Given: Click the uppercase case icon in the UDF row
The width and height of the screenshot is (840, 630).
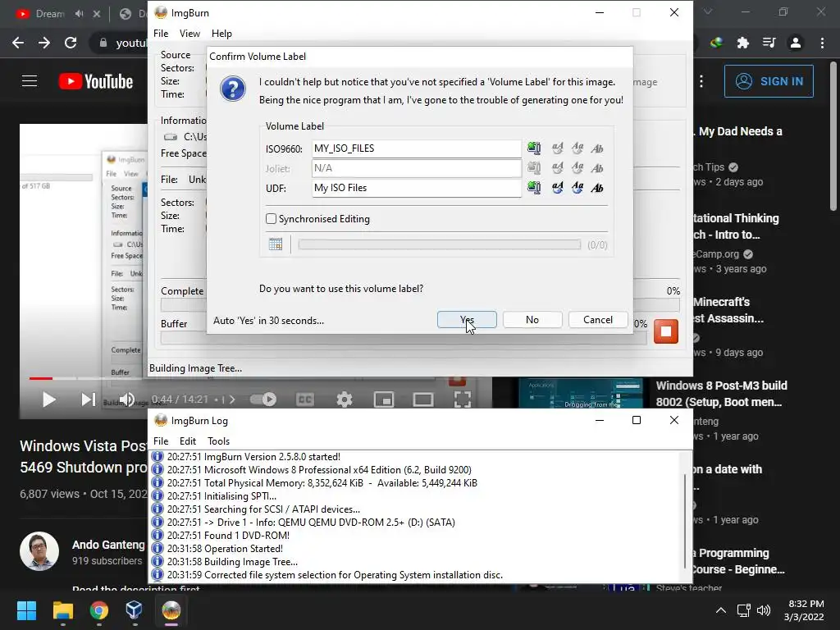Looking at the screenshot, I should 558,188.
